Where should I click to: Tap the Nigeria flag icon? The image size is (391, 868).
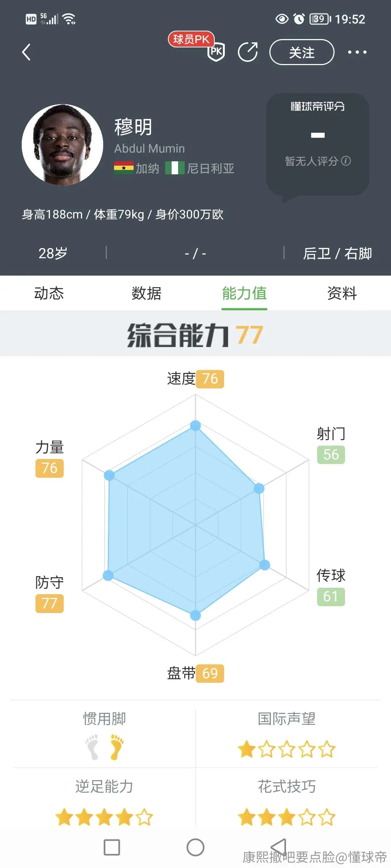click(x=175, y=168)
